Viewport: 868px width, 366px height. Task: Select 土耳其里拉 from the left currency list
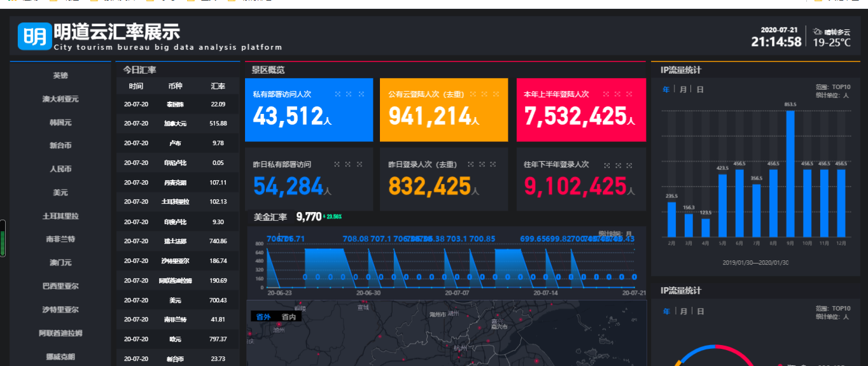coord(60,216)
